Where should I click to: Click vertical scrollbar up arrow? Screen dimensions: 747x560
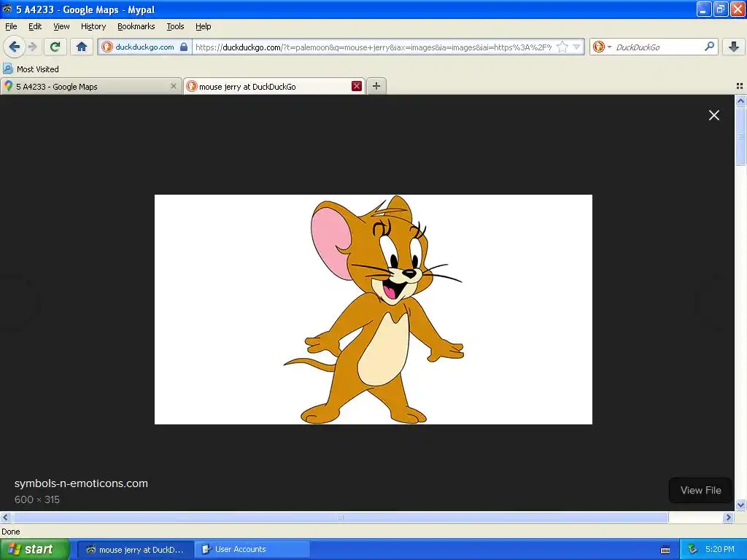[x=740, y=101]
